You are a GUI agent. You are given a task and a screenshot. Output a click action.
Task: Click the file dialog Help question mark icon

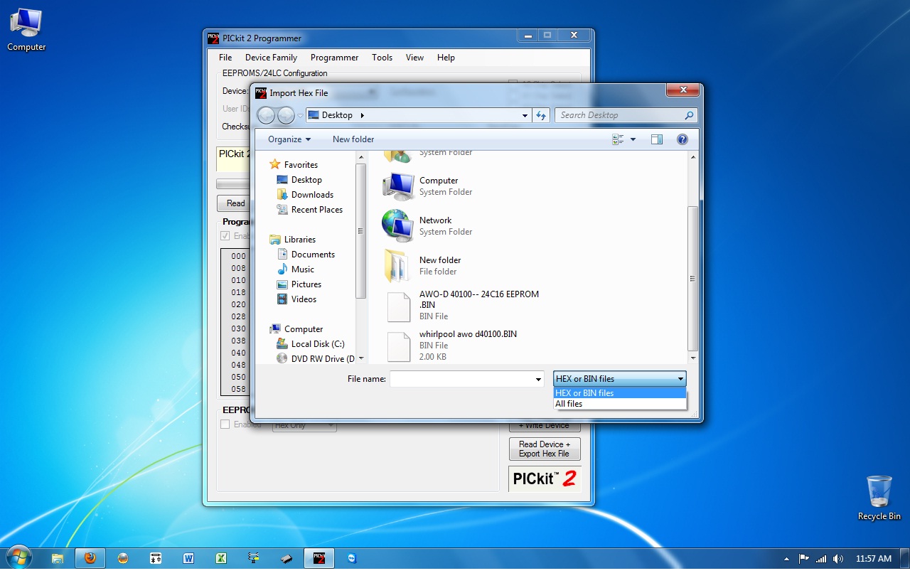pos(682,139)
